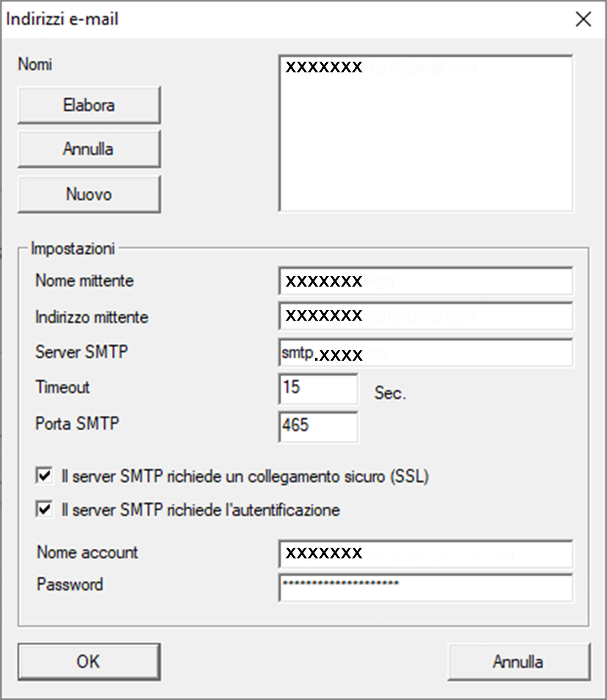Click the Timeout value field
The width and height of the screenshot is (607, 700).
point(318,388)
